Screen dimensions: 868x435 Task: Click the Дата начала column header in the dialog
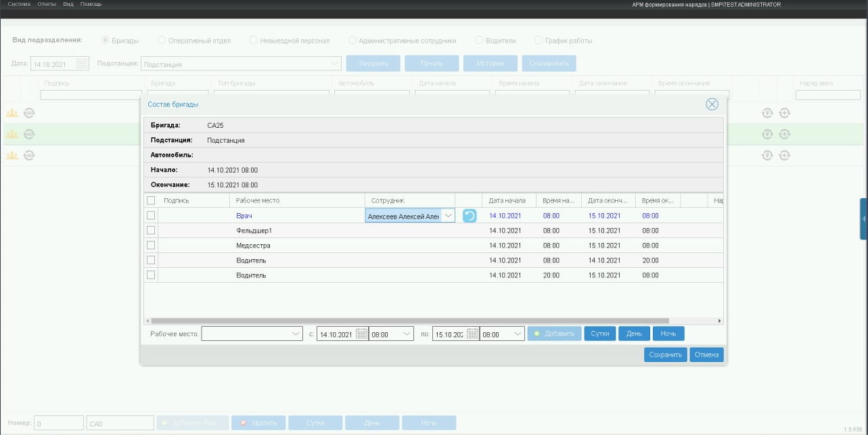click(508, 200)
